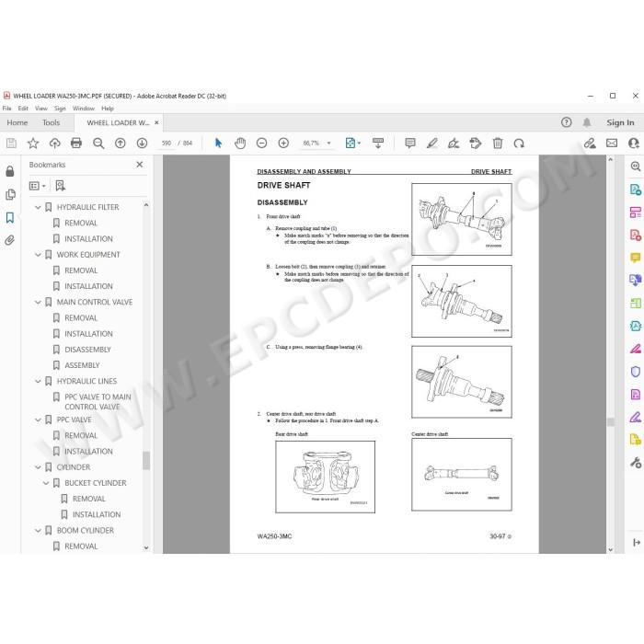
Task: Click bookmarks scrollbar up arrow
Action: pyautogui.click(x=146, y=204)
